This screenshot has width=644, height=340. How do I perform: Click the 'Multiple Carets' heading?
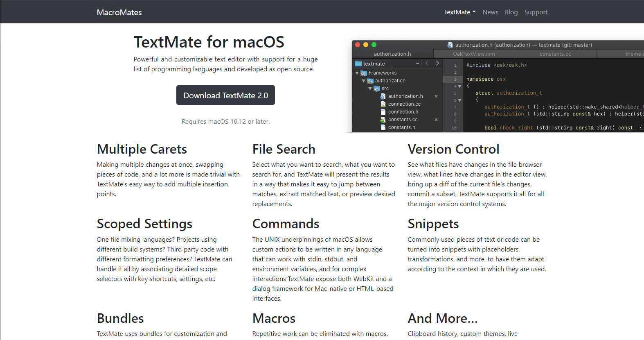point(142,149)
